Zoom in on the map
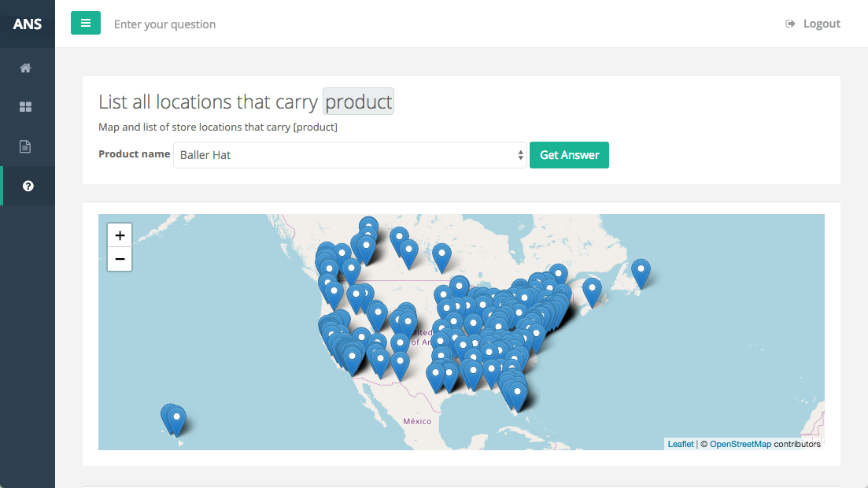 point(120,235)
